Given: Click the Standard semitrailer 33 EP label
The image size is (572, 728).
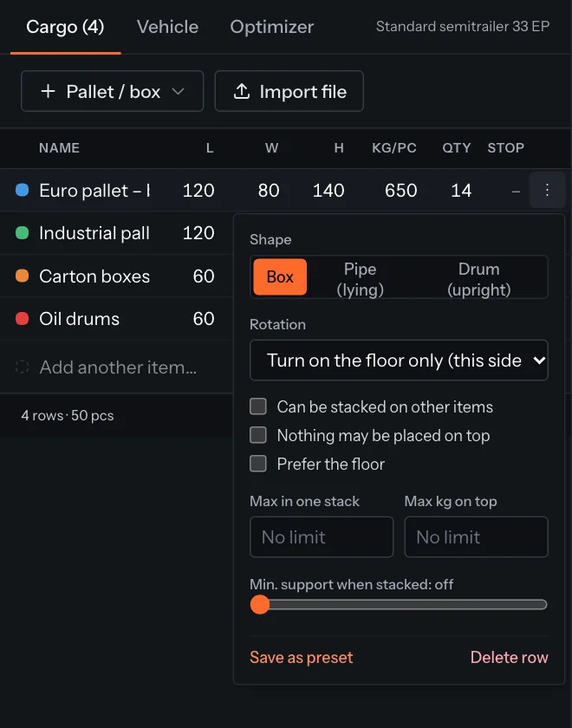Looking at the screenshot, I should 463,27.
